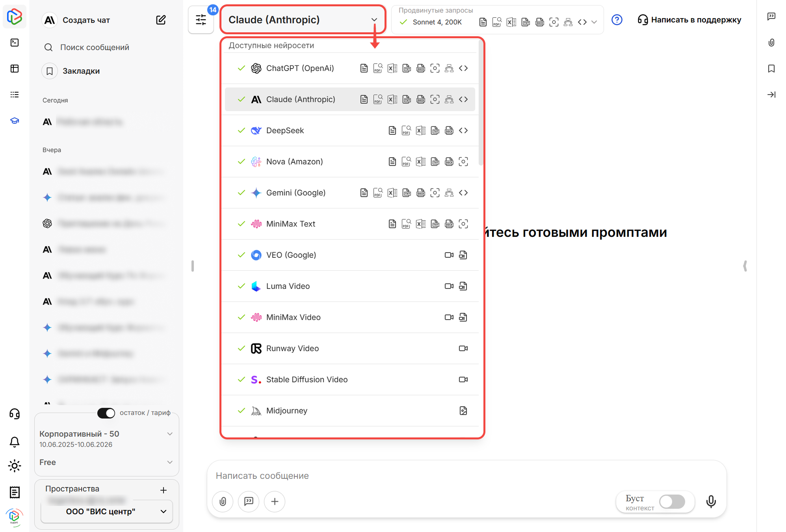Click the add workspace plus icon
Screen dimensions: 786x532
pos(164,490)
